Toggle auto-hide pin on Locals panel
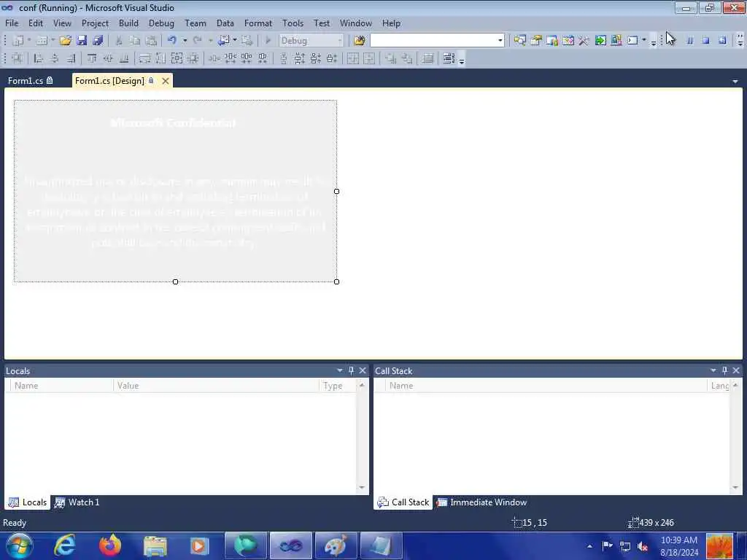This screenshot has width=747, height=560. (351, 370)
